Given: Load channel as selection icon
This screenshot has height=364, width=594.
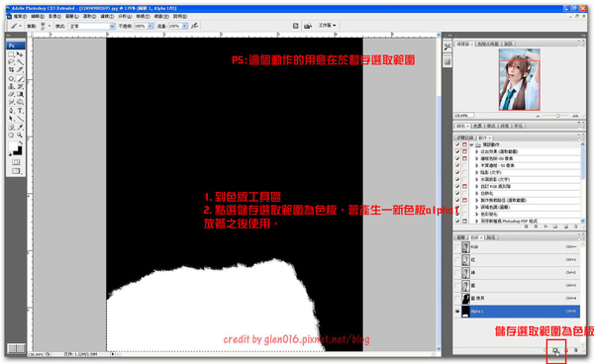Looking at the screenshot, I should (x=546, y=351).
